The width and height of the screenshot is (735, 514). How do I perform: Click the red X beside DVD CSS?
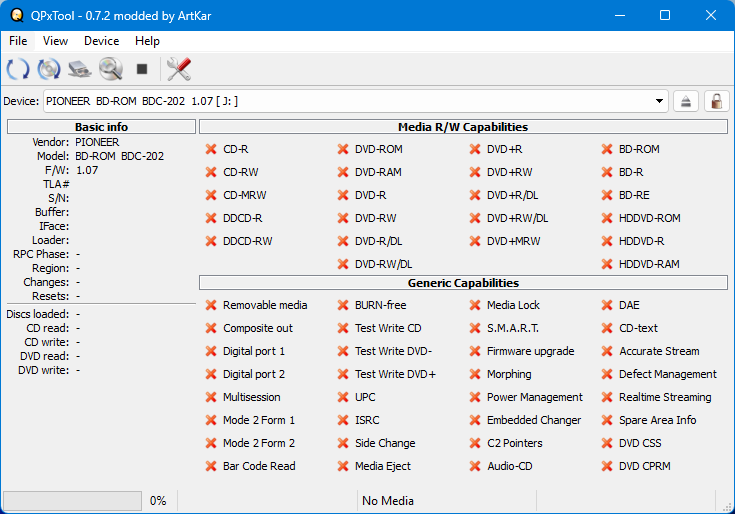click(607, 443)
